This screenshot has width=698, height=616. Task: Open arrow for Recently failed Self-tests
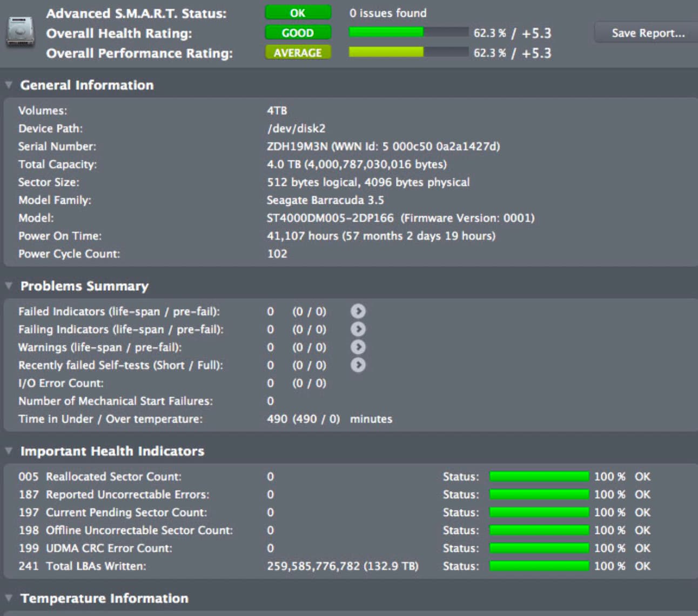(358, 365)
